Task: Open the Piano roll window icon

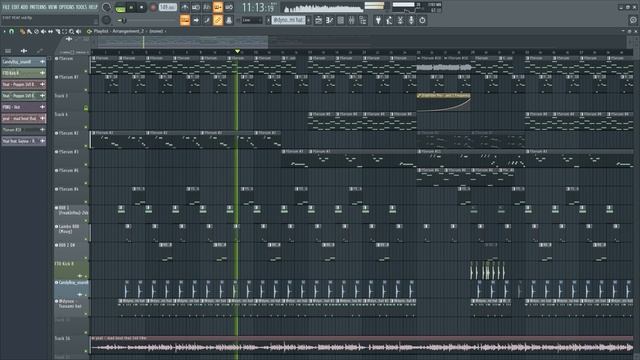Action: tap(329, 20)
